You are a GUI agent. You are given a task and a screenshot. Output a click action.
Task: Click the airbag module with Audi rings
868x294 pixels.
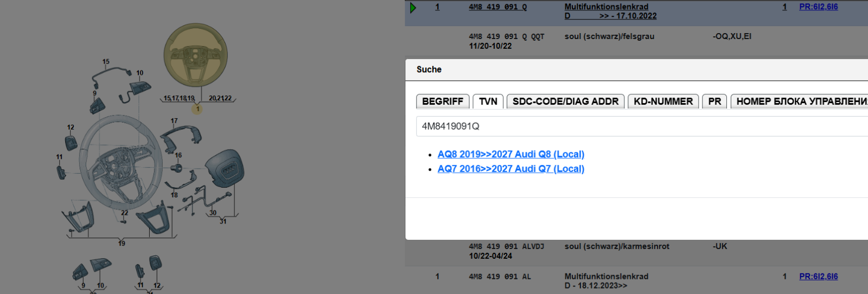pos(226,169)
